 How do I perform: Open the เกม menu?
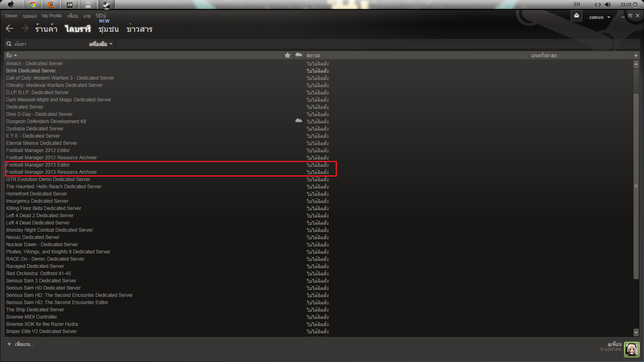point(87,16)
